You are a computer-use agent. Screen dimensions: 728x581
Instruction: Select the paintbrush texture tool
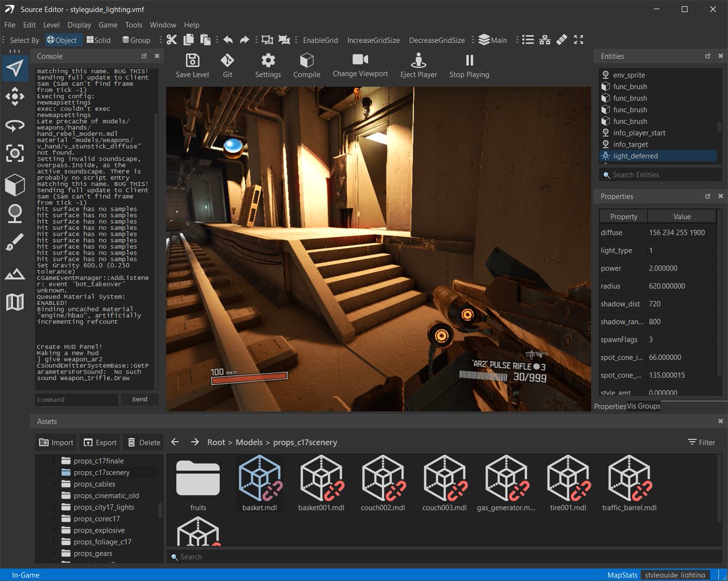[x=15, y=243]
